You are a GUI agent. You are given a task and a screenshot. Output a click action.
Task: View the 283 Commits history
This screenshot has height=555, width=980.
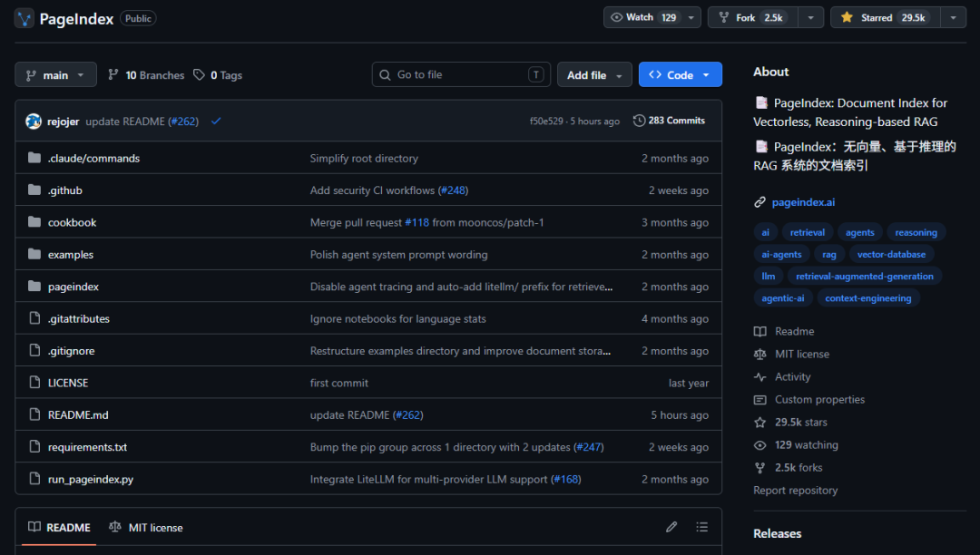(x=669, y=121)
